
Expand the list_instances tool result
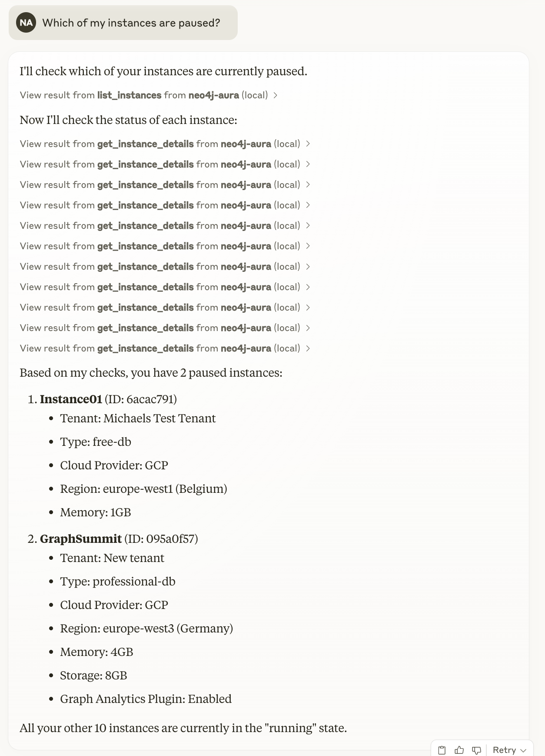pyautogui.click(x=149, y=95)
